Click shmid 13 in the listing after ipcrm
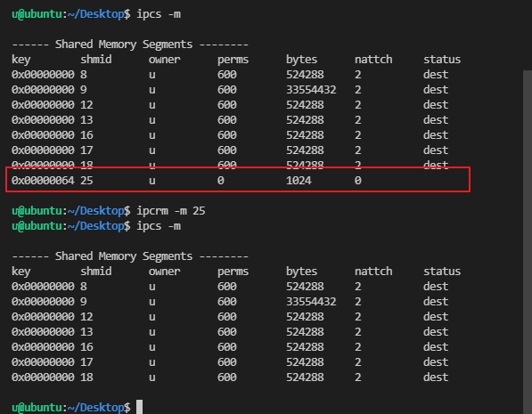 coord(86,332)
